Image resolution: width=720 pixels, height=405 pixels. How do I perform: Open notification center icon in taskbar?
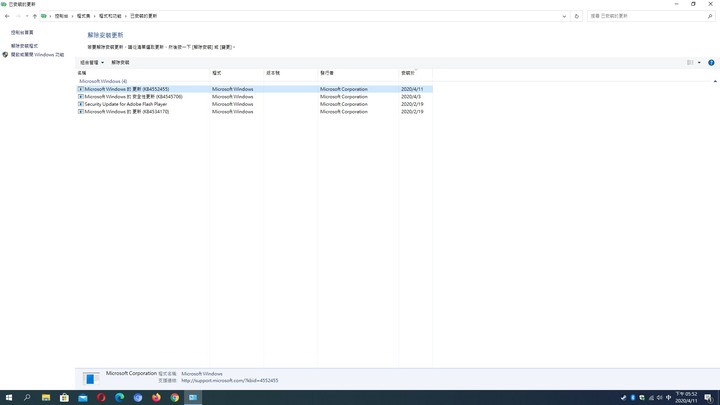709,398
